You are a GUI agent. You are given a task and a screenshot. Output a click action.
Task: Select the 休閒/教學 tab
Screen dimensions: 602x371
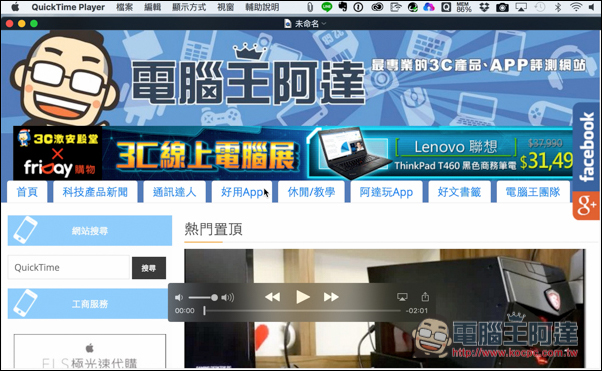(x=311, y=192)
